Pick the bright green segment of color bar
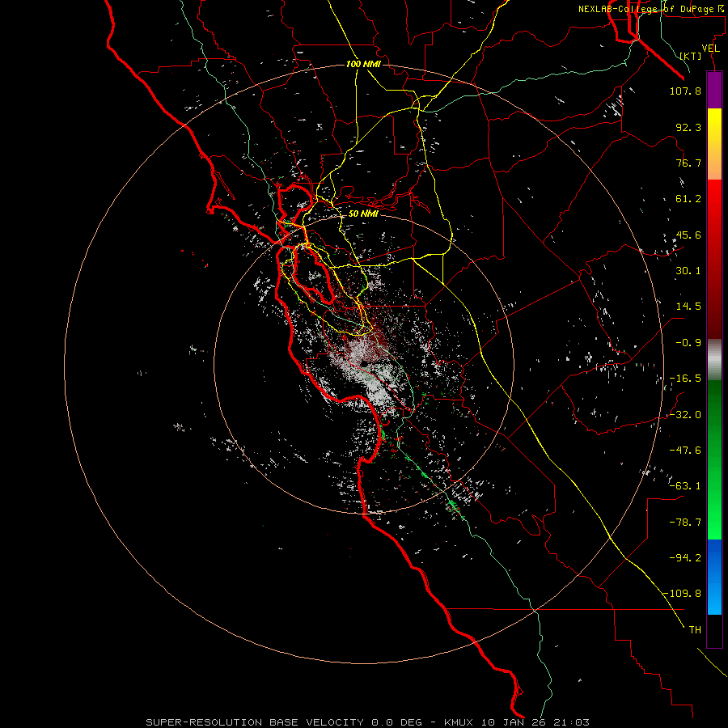 (x=714, y=502)
